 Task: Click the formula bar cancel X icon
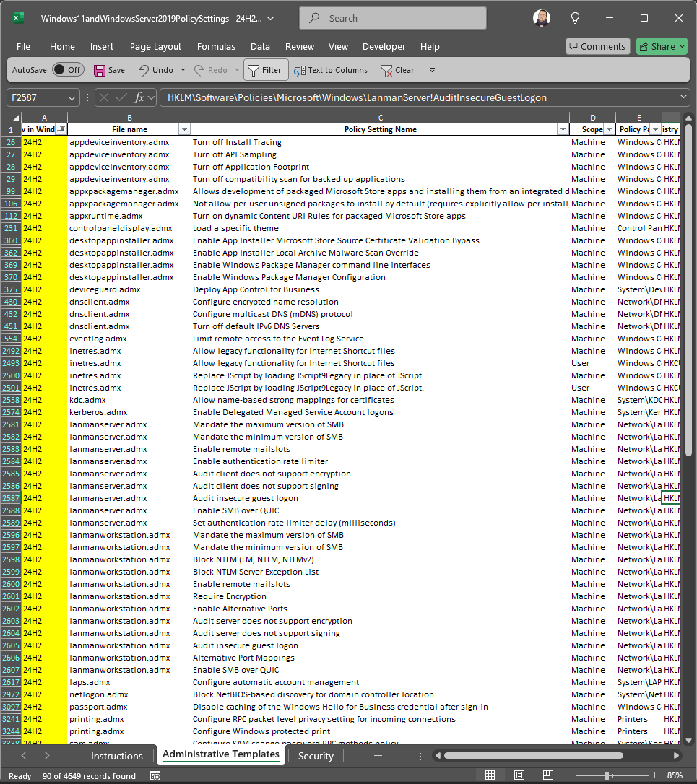(x=104, y=97)
